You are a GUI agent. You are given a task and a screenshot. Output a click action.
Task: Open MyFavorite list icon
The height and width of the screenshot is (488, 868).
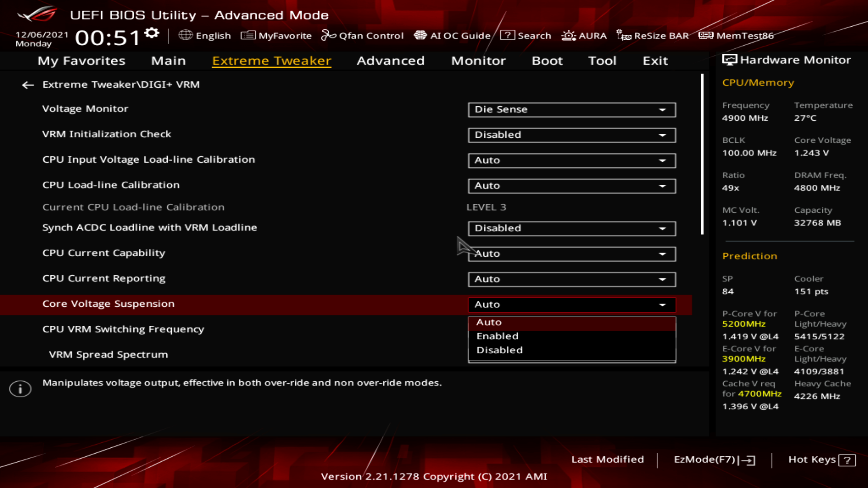point(248,35)
